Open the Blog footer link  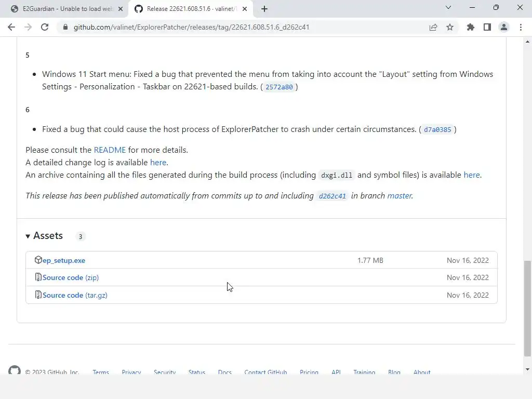point(394,372)
